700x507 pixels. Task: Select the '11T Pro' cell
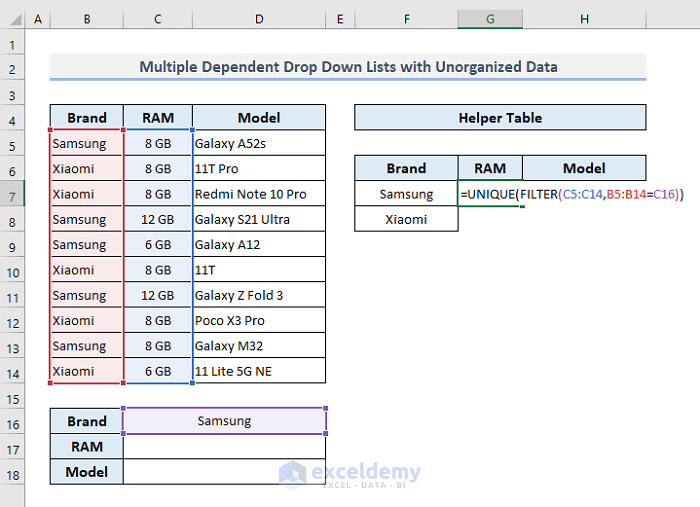click(259, 169)
